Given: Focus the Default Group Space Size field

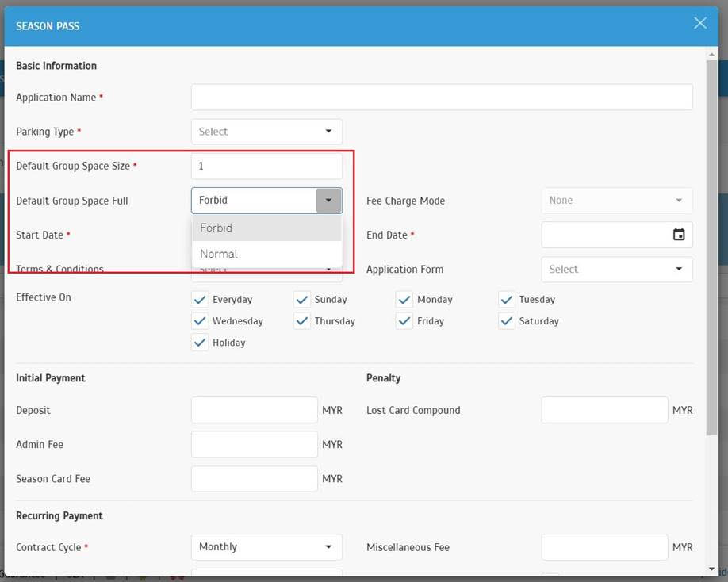Looking at the screenshot, I should [266, 167].
